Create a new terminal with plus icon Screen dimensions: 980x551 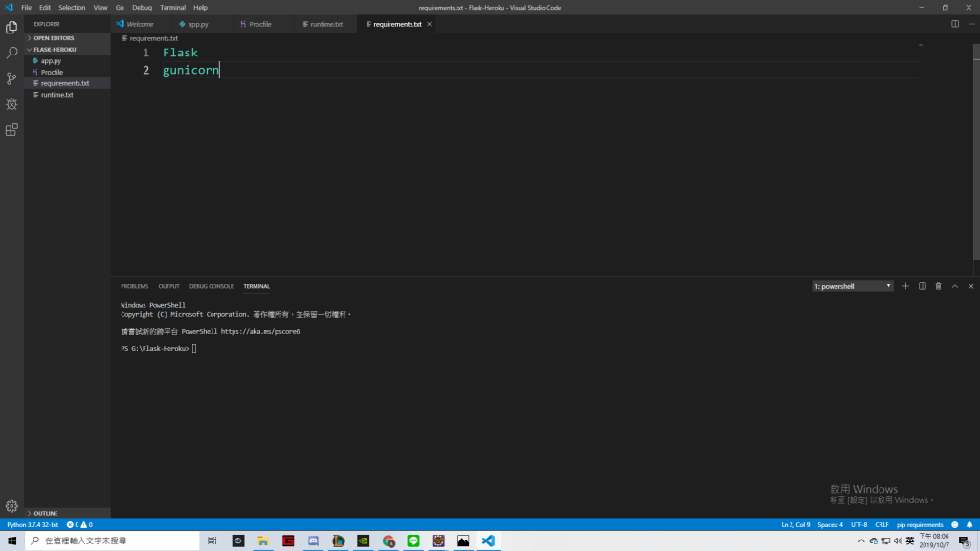tap(905, 286)
